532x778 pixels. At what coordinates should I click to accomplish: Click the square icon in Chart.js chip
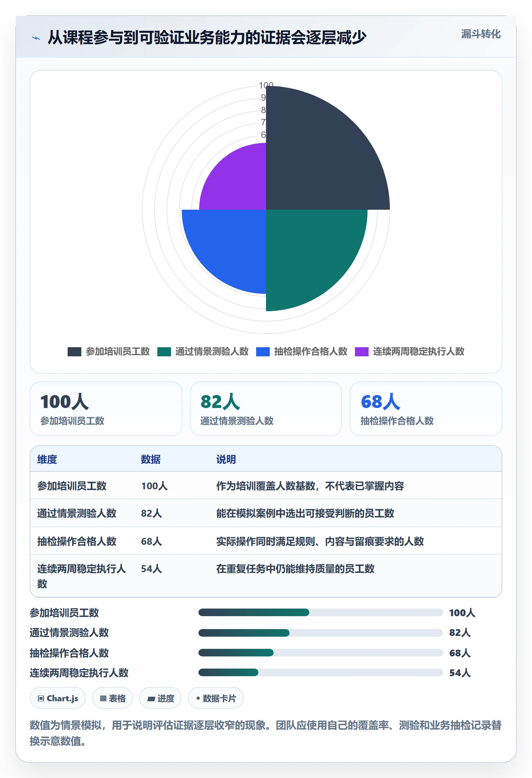41,698
